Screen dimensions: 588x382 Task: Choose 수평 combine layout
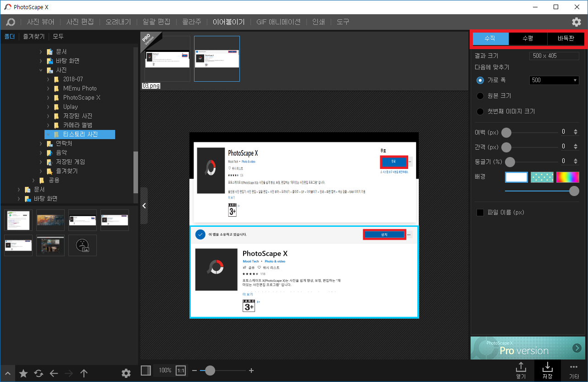528,39
